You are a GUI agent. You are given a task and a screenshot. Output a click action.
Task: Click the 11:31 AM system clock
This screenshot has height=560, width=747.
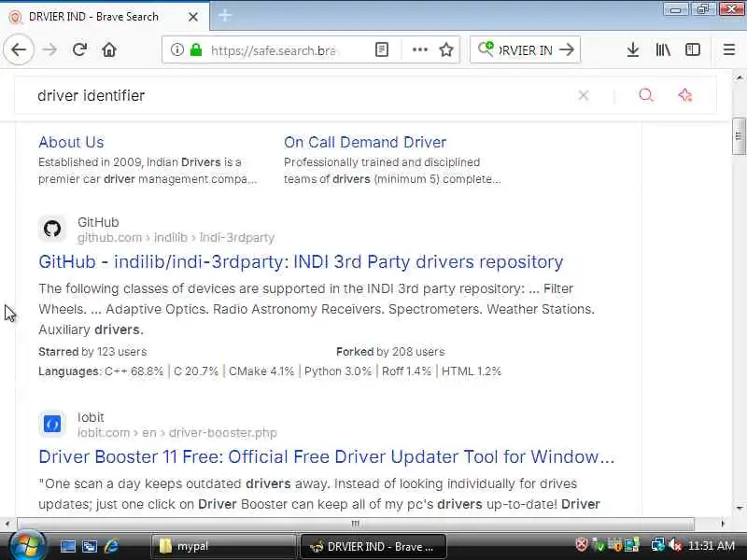tap(712, 545)
